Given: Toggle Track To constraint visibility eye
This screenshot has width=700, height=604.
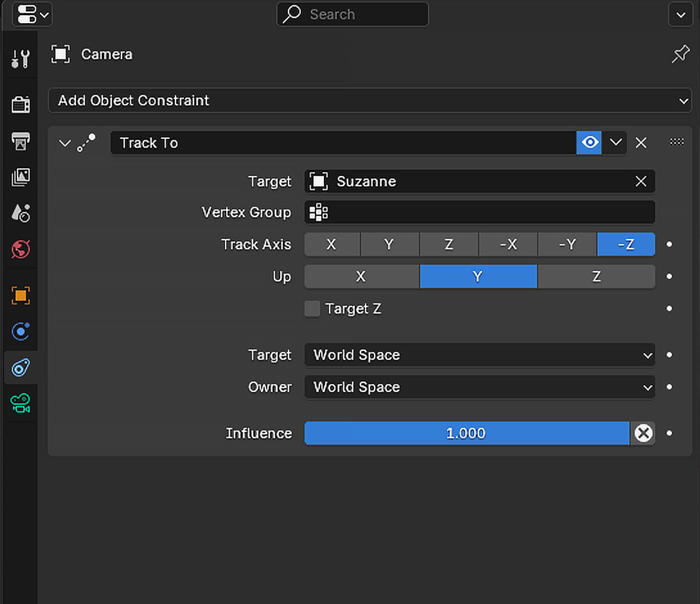Looking at the screenshot, I should tap(589, 143).
